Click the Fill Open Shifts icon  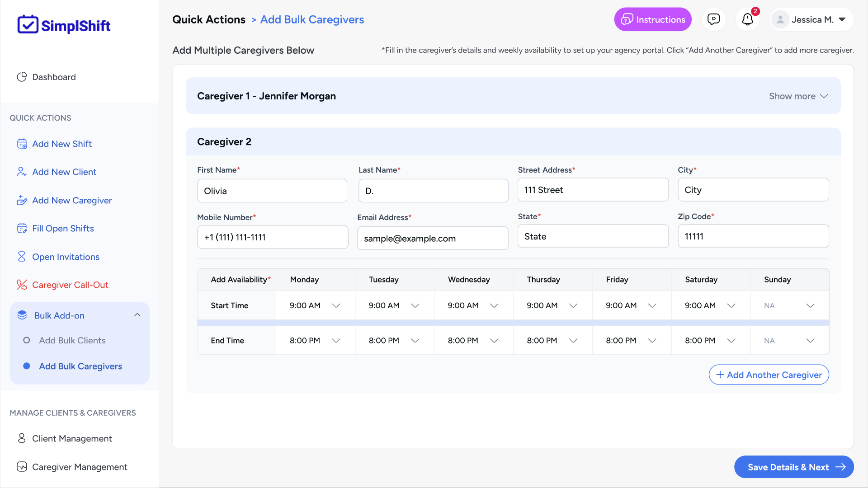(22, 228)
